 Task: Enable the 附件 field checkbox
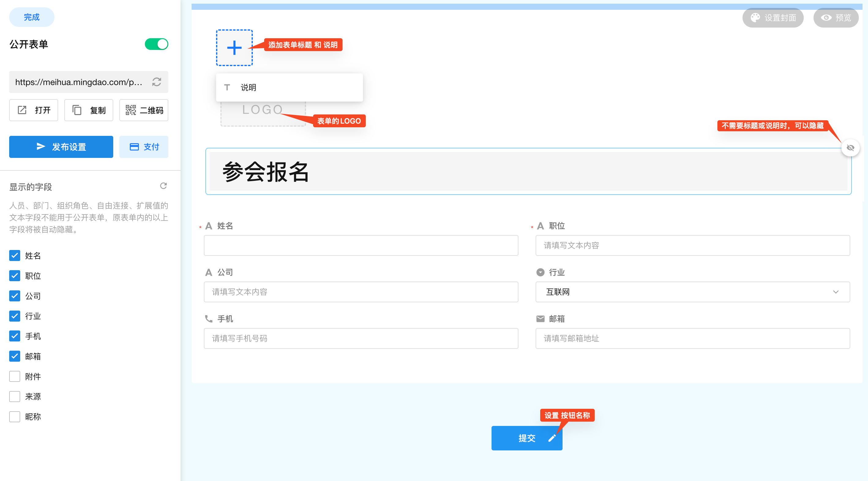[15, 376]
